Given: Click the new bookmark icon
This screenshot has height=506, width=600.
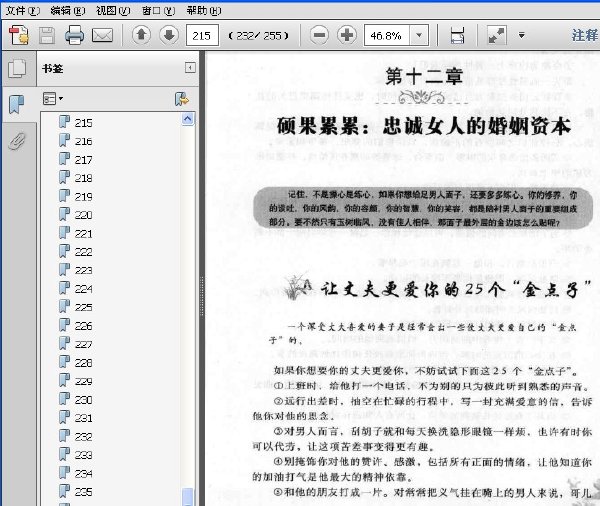Looking at the screenshot, I should pyautogui.click(x=182, y=99).
